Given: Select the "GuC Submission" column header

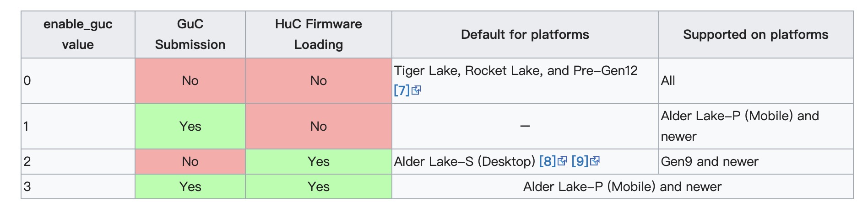Looking at the screenshot, I should tap(190, 34).
